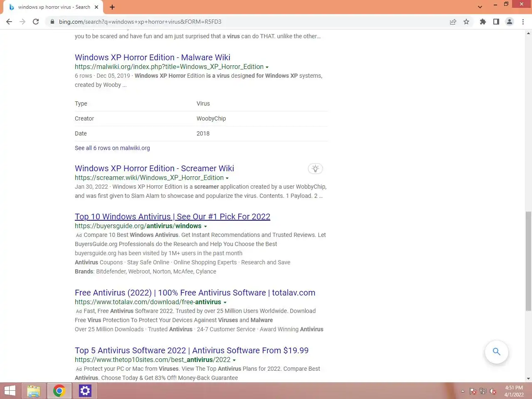Reload the Bing search page
Viewport: 532px width, 399px height.
36,22
